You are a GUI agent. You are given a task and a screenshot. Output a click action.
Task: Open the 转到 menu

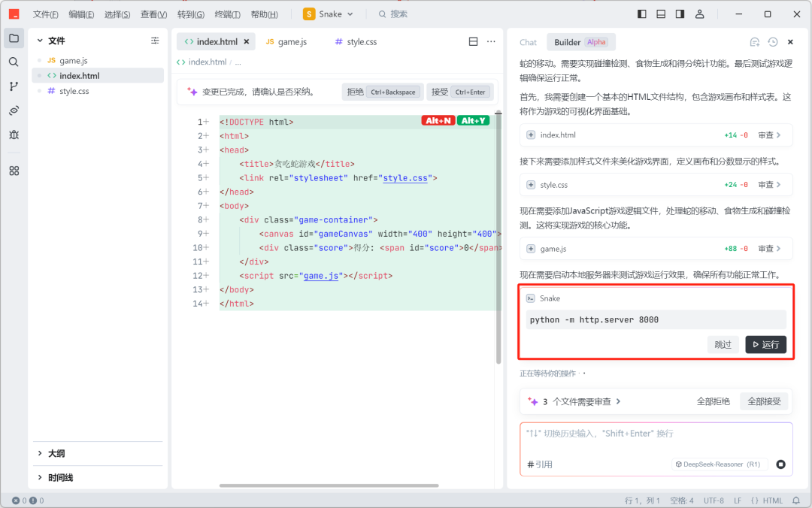point(190,14)
